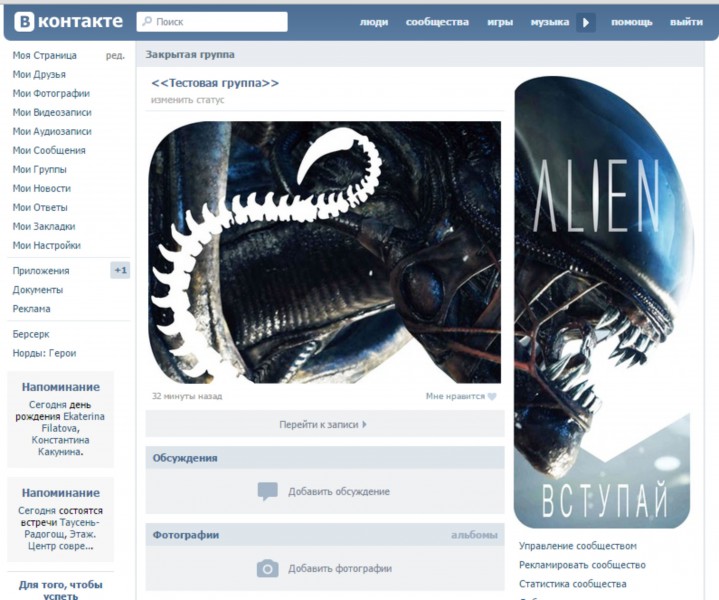The width and height of the screenshot is (719, 600).
Task: Open the Обсуждения section header
Action: [x=325, y=458]
